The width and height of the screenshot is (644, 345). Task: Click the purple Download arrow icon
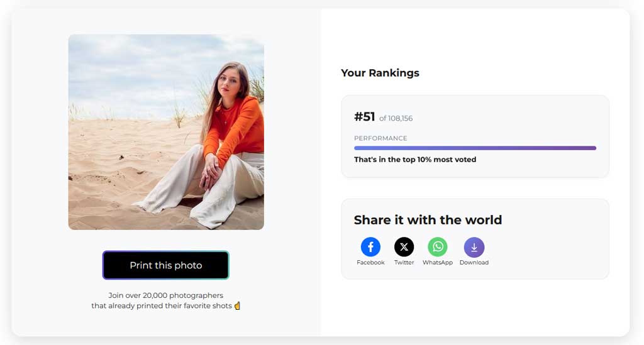click(474, 248)
